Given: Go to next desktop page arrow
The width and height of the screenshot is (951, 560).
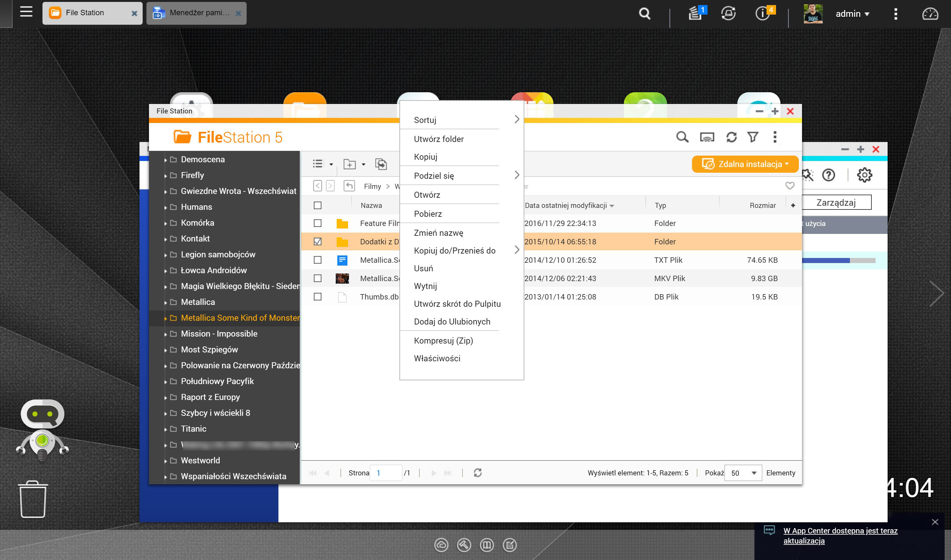Looking at the screenshot, I should [x=937, y=293].
